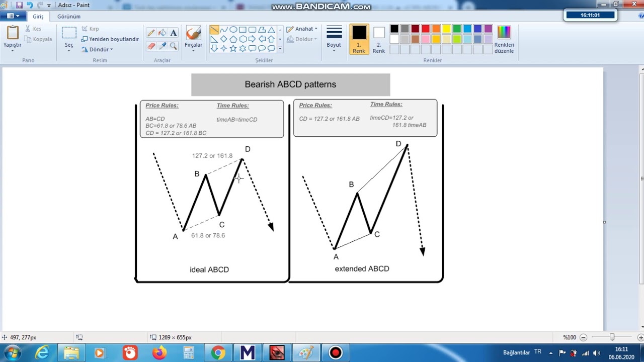
Task: Select the Text tool
Action: tap(173, 33)
